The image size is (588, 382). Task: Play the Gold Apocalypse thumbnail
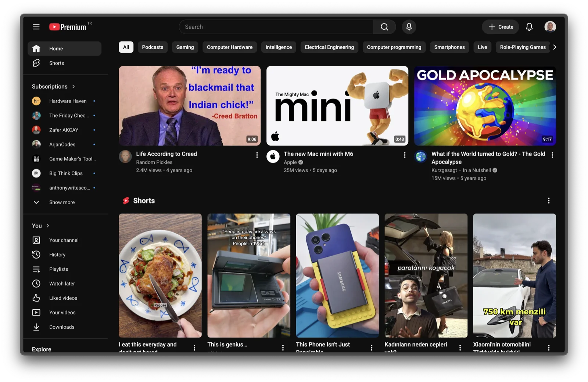point(485,106)
